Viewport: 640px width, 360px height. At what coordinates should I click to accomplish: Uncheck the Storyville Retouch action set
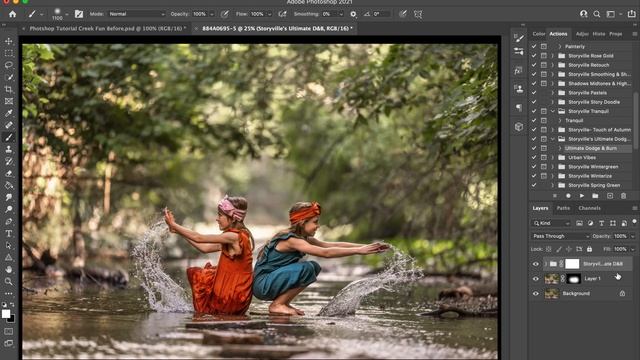(x=534, y=65)
